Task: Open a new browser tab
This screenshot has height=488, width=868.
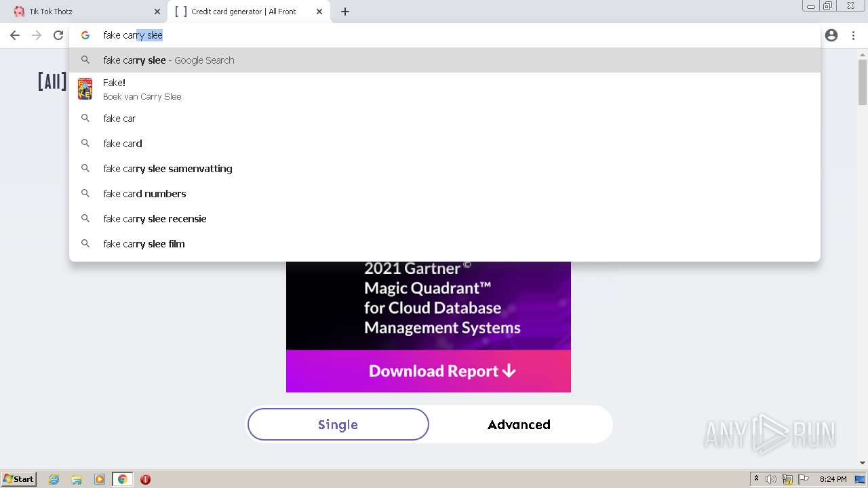Action: coord(345,12)
